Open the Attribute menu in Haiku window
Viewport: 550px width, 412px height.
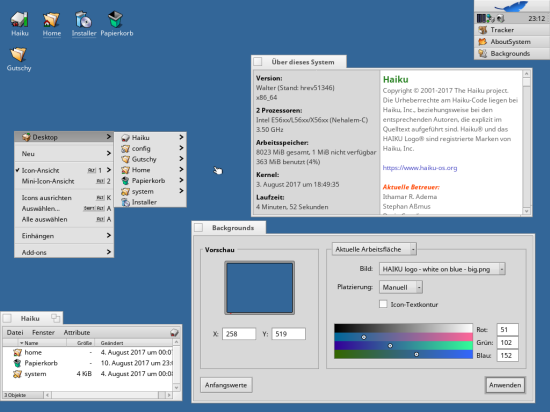(77, 332)
